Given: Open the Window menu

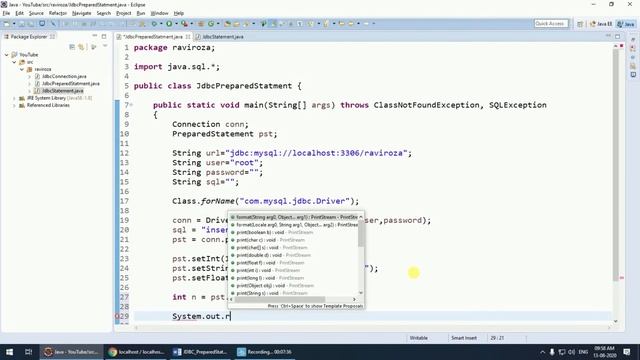Looking at the screenshot, I should tap(159, 13).
